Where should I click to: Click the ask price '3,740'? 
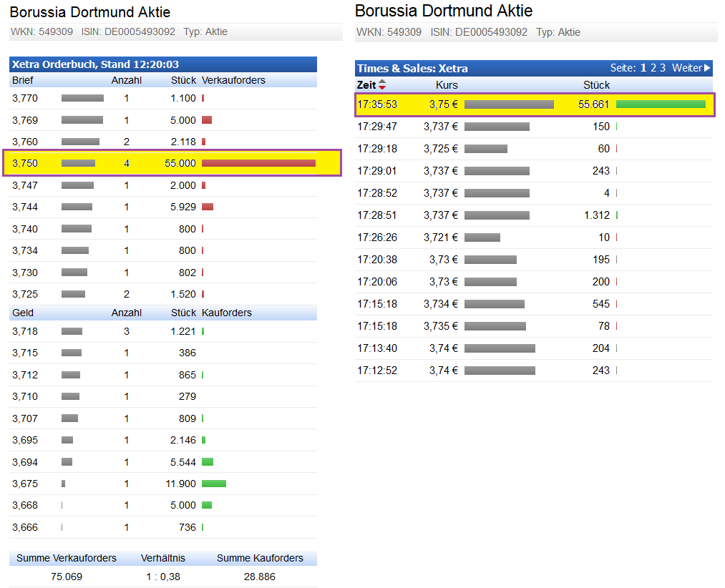(x=25, y=229)
